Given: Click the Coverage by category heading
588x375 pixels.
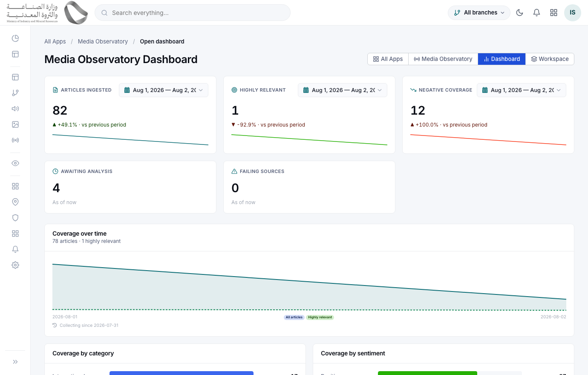Looking at the screenshot, I should (83, 353).
